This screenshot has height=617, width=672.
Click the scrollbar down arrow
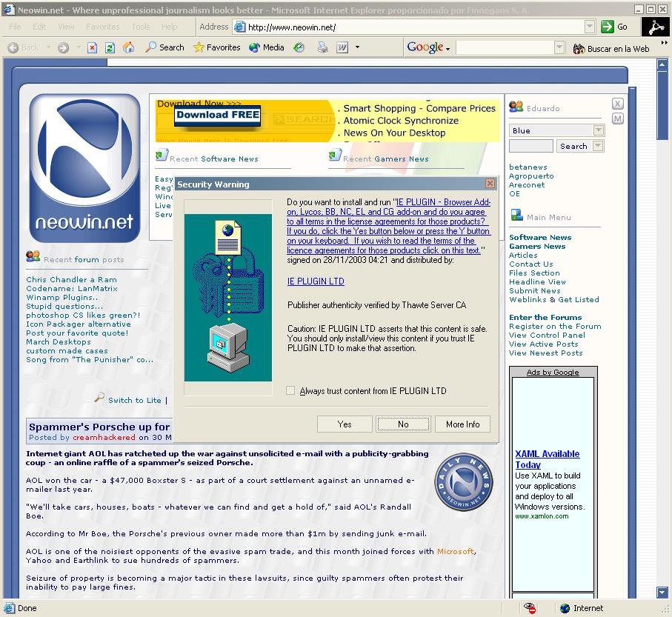tap(662, 593)
